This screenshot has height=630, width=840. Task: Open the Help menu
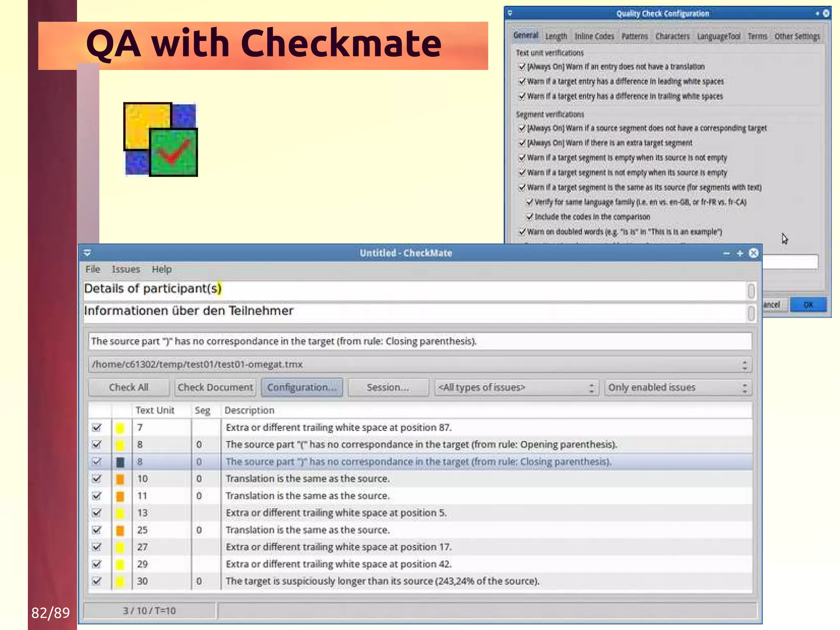pyautogui.click(x=162, y=269)
